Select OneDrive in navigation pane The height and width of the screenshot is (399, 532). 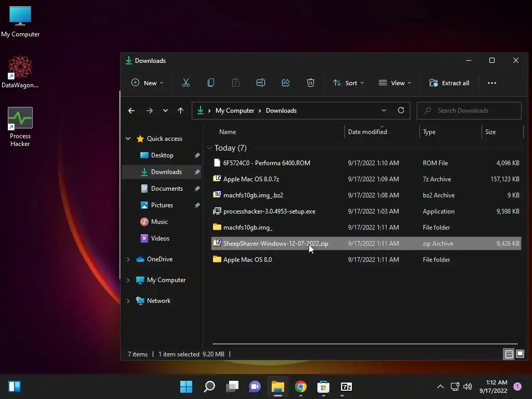[x=159, y=259]
